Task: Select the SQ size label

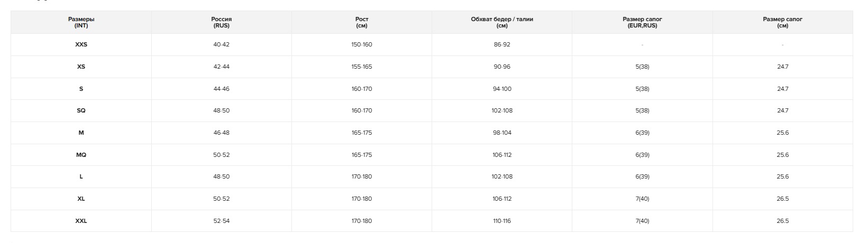Action: coord(81,111)
